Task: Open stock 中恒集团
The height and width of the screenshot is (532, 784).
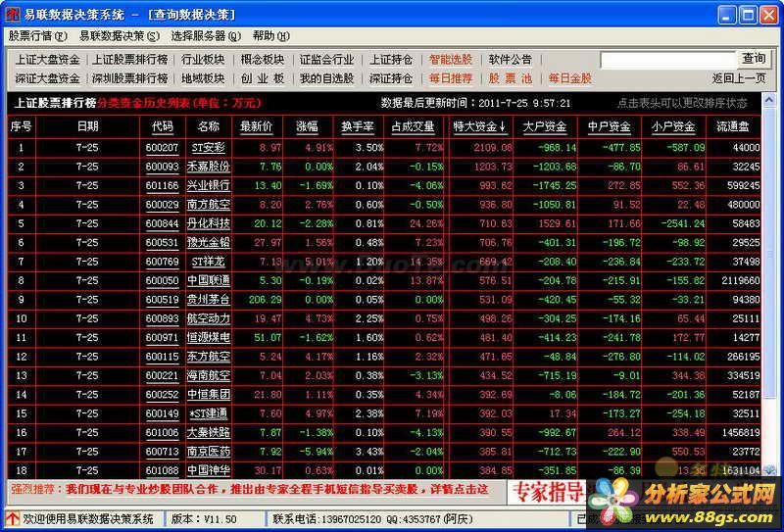Action: point(209,395)
